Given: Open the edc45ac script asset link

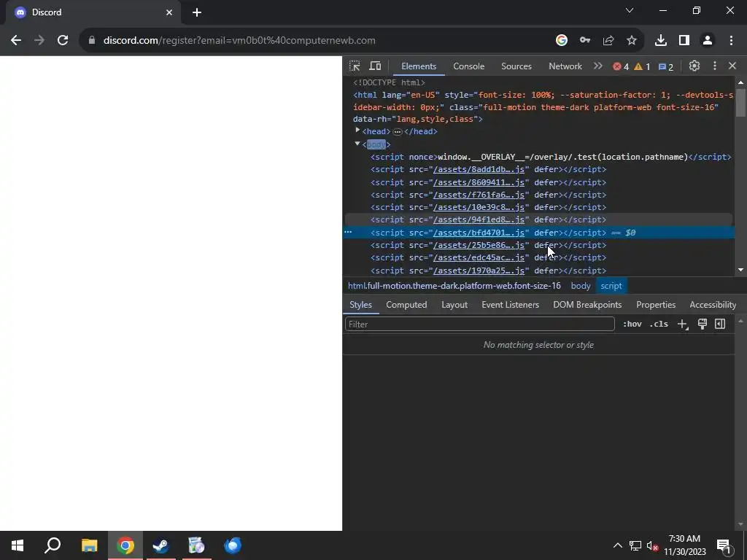Looking at the screenshot, I should point(479,257).
